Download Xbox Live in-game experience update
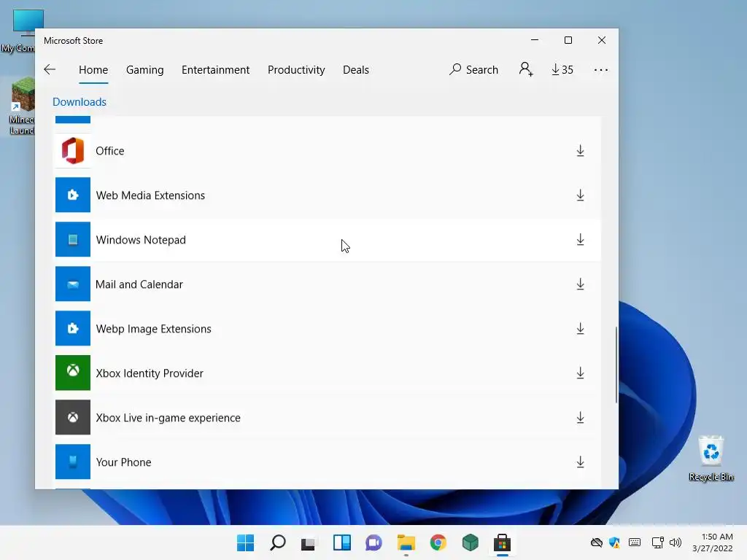The image size is (747, 560). 580,418
